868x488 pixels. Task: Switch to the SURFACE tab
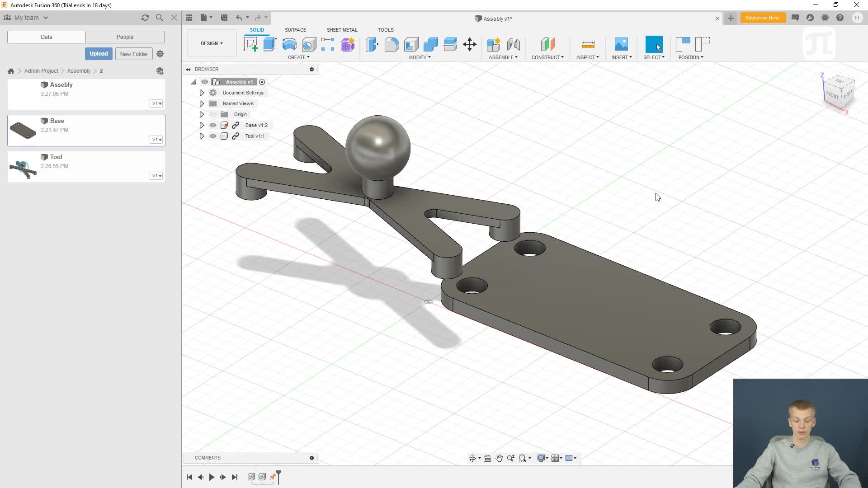pyautogui.click(x=295, y=30)
